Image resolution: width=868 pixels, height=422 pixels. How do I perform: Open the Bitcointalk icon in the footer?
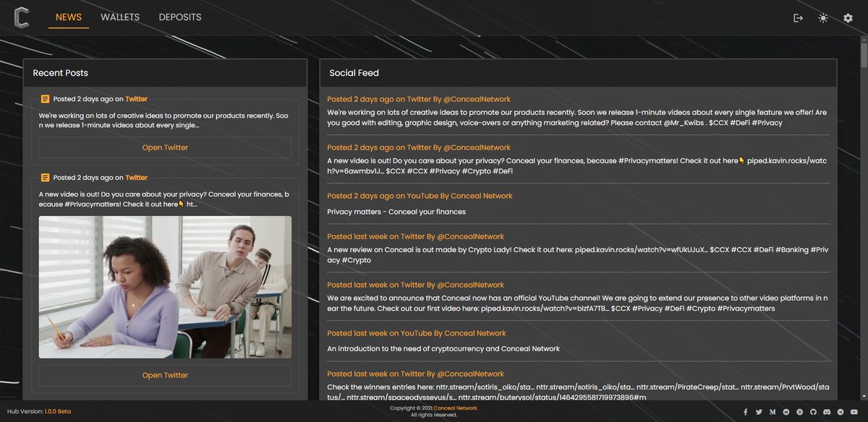[x=799, y=411]
